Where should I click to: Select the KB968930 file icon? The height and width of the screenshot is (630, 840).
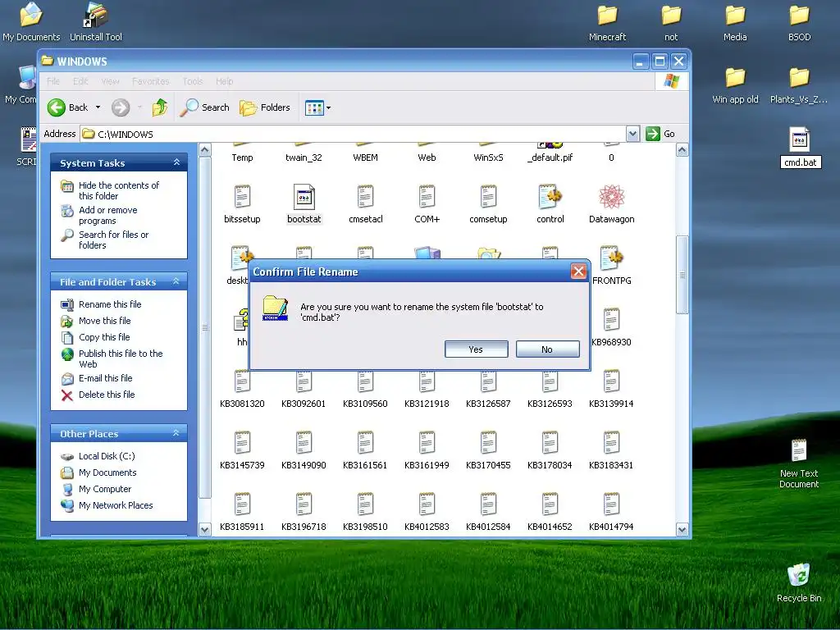pyautogui.click(x=611, y=321)
